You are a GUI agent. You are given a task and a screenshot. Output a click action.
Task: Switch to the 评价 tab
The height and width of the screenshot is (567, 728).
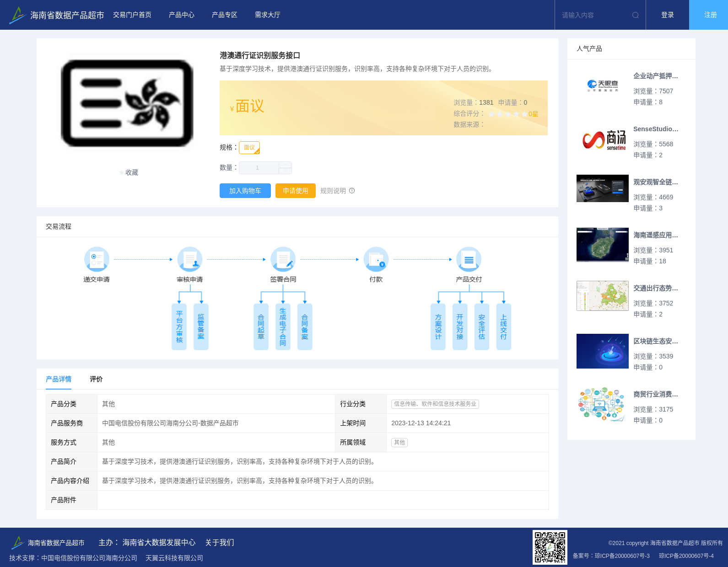(97, 379)
